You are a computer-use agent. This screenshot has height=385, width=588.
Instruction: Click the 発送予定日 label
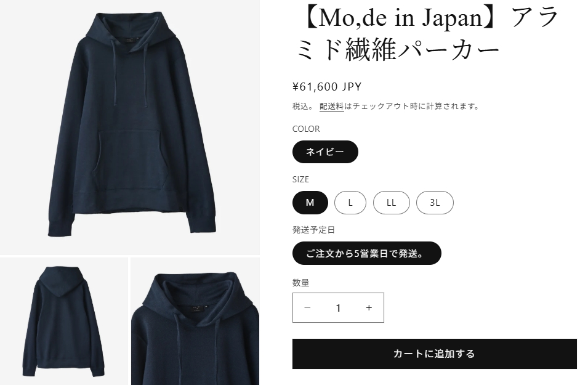tap(313, 230)
